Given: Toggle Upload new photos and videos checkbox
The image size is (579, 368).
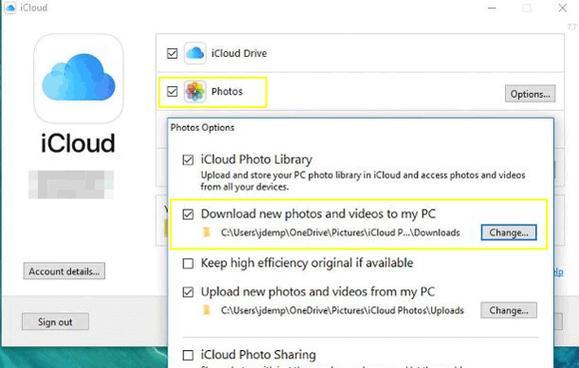Looking at the screenshot, I should point(188,292).
